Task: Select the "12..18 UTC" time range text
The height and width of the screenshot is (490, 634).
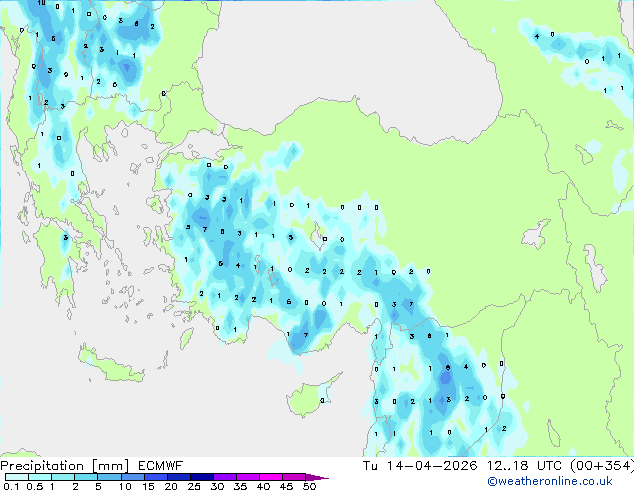Action: [x=524, y=466]
